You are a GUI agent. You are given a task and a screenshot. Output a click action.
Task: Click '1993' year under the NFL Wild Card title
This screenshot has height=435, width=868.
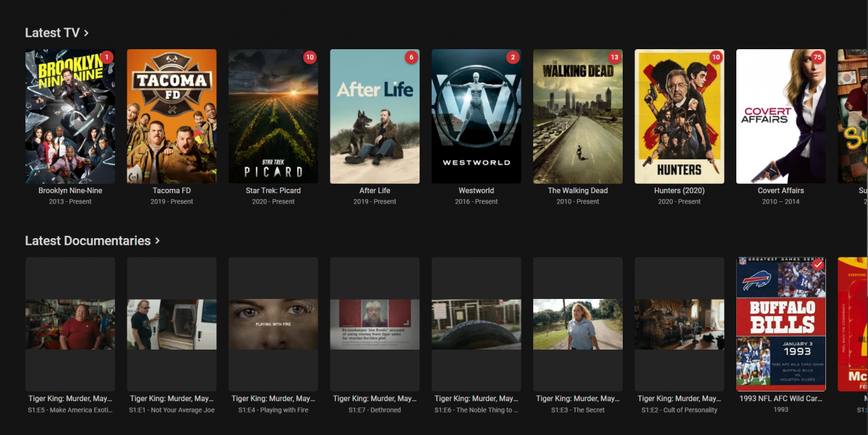[x=781, y=410]
